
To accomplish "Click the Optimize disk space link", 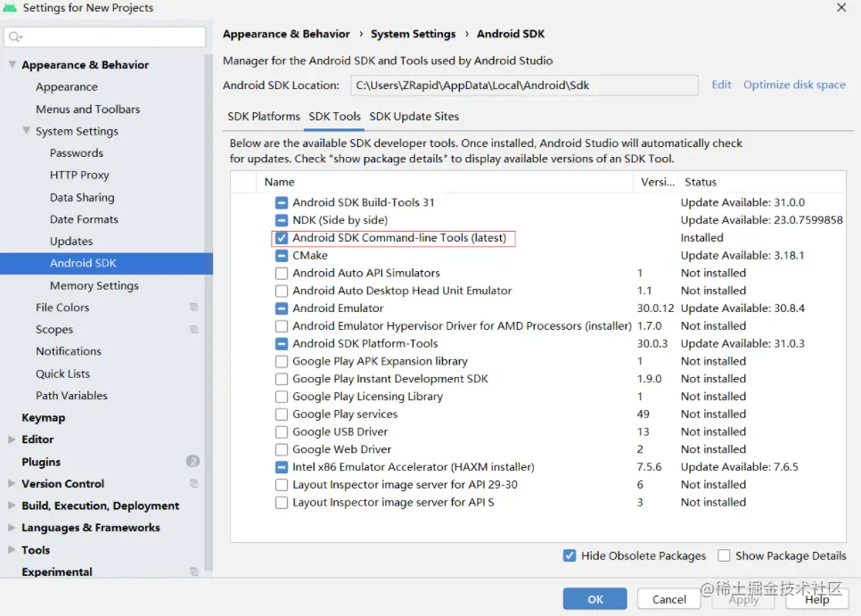I will [x=794, y=85].
